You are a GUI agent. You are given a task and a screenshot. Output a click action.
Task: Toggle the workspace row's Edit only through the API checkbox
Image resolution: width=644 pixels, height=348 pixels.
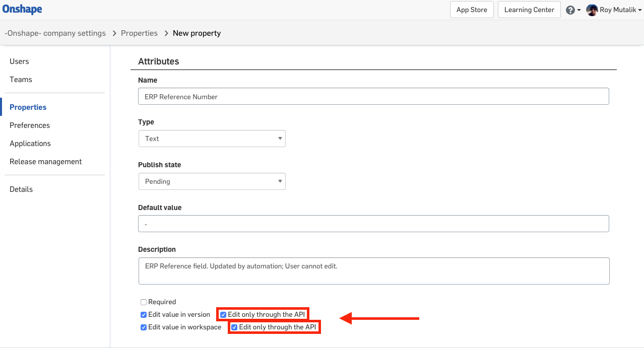(234, 327)
